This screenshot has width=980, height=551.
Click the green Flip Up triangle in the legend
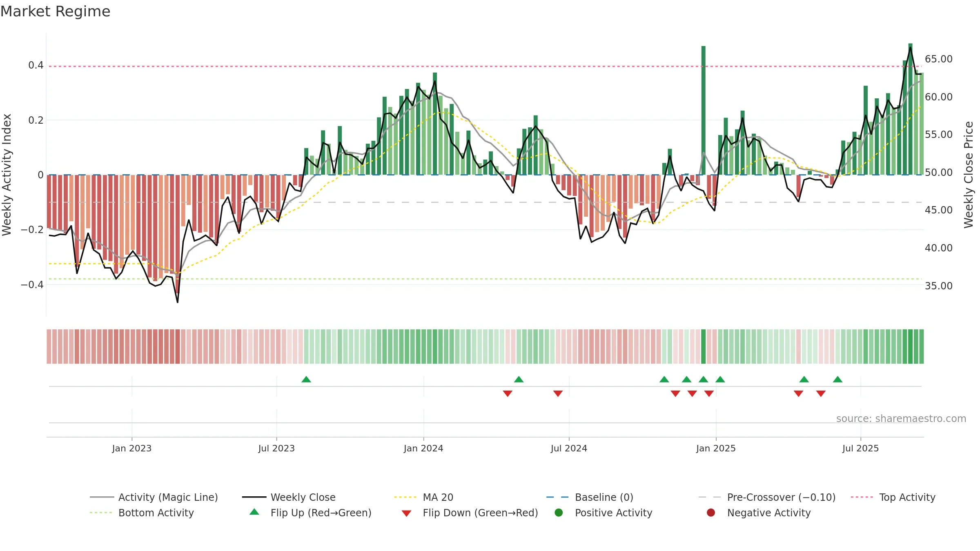tap(254, 512)
